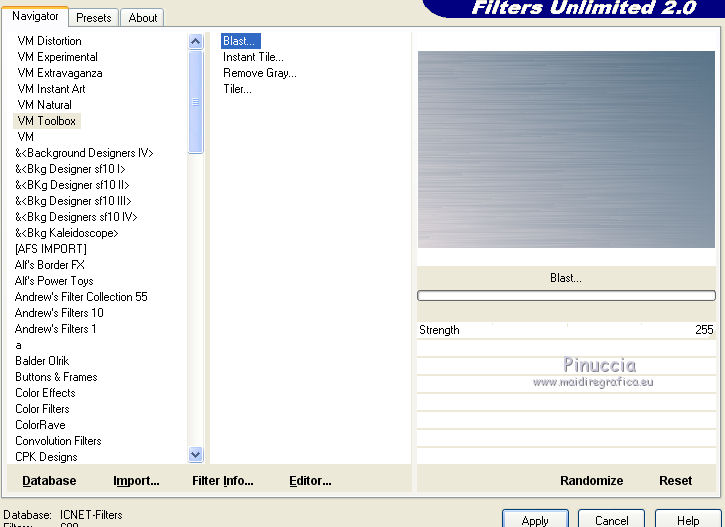Select VM Extravaganza category
The height and width of the screenshot is (527, 725).
coord(60,73)
